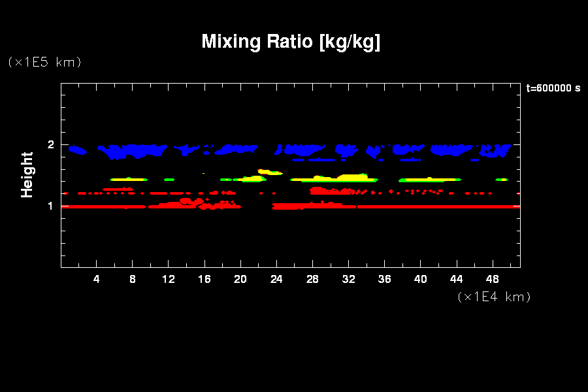Click y-axis tick label 1
The width and height of the screenshot is (588, 392).
click(51, 206)
